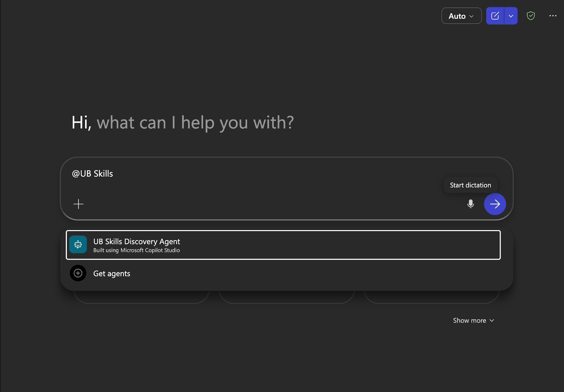Image resolution: width=564 pixels, height=392 pixels.
Task: Open the new chat options chevron
Action: coord(511,16)
